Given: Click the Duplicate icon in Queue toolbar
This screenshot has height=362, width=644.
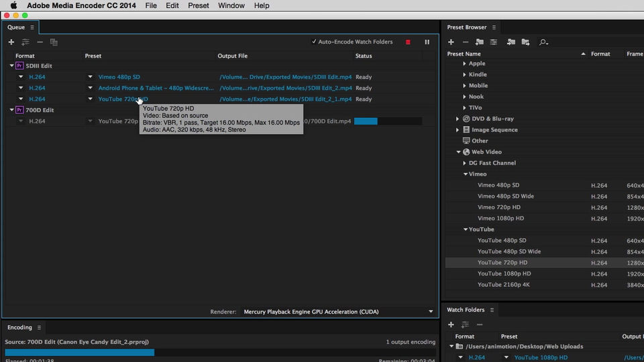Looking at the screenshot, I should (54, 42).
